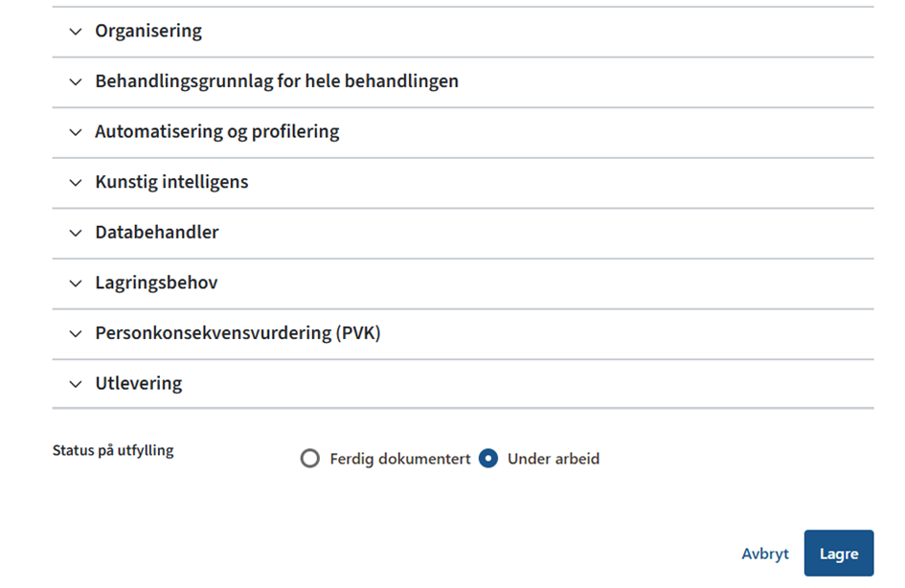The height and width of the screenshot is (588, 905).
Task: Open the Lagringsbehov section heading
Action: 156,283
